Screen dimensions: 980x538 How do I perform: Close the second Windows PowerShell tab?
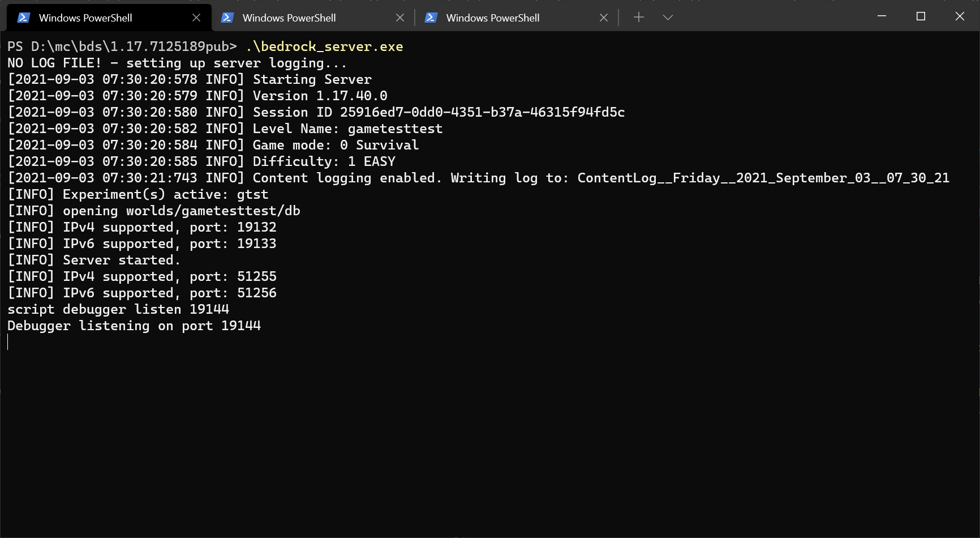coord(400,18)
